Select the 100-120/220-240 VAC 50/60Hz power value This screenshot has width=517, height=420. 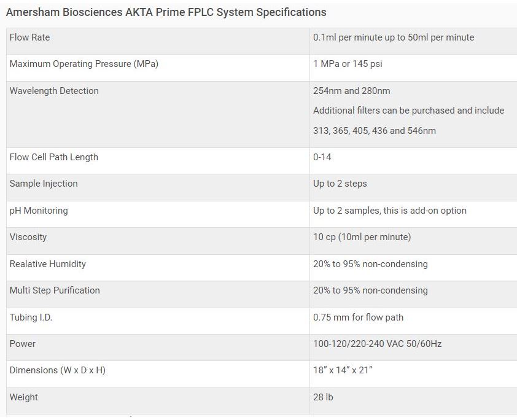click(377, 344)
